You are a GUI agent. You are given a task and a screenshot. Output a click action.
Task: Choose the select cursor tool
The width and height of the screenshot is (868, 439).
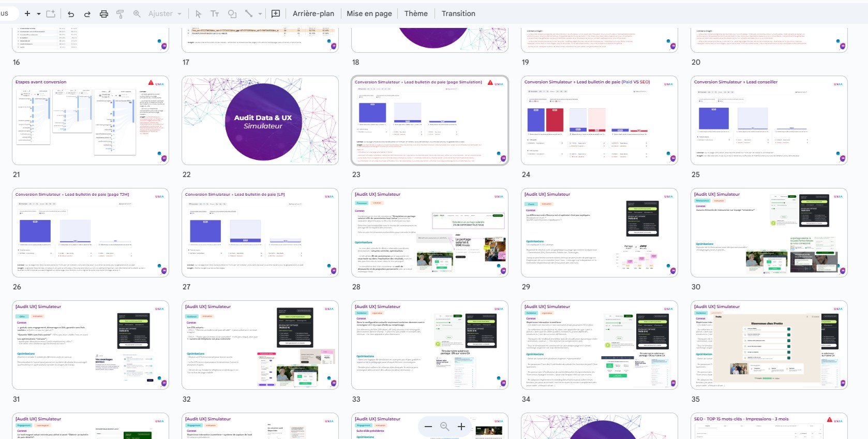click(x=198, y=14)
